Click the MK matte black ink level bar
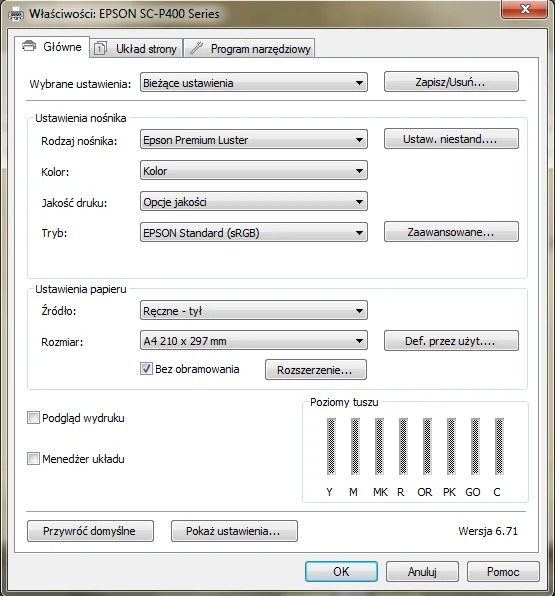The image size is (555, 596). pos(379,446)
